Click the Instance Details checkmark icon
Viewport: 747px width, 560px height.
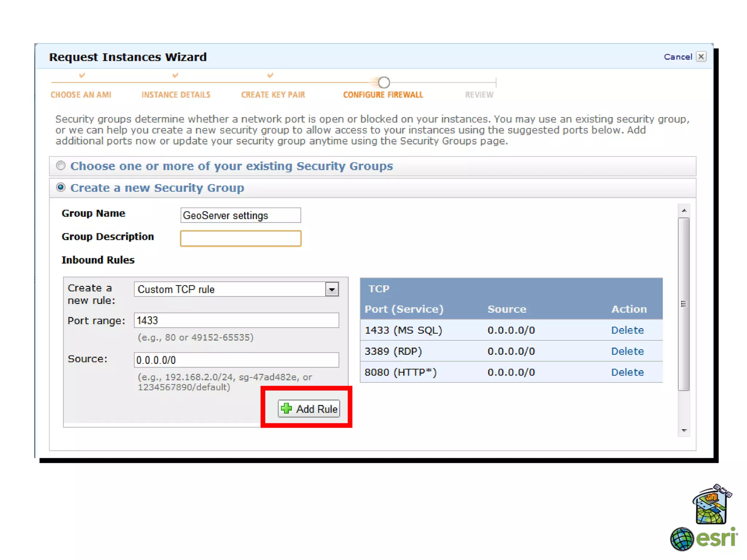pos(175,75)
